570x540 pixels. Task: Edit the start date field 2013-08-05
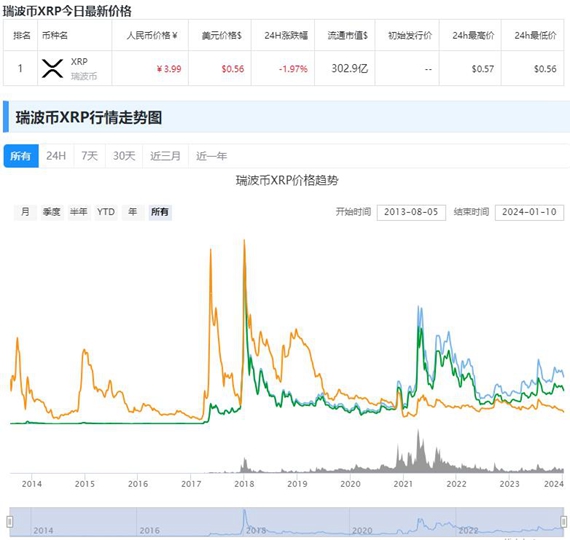pos(411,212)
